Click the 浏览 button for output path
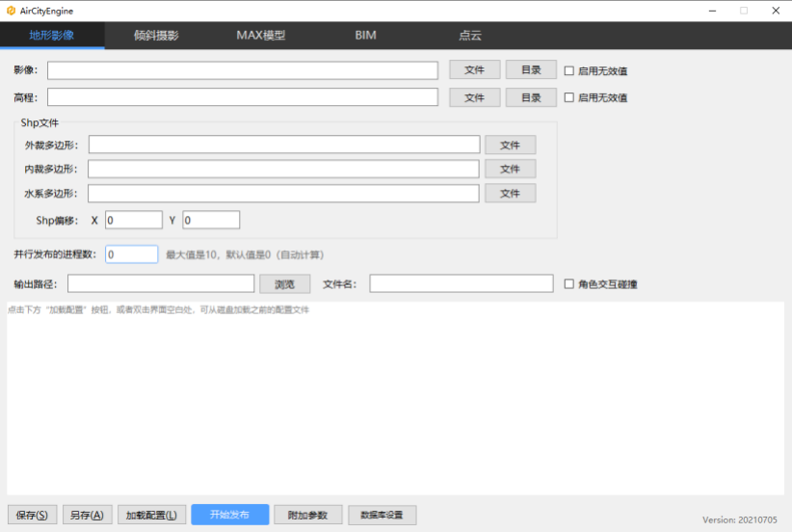Screen dimensions: 792x532 pyautogui.click(x=285, y=284)
